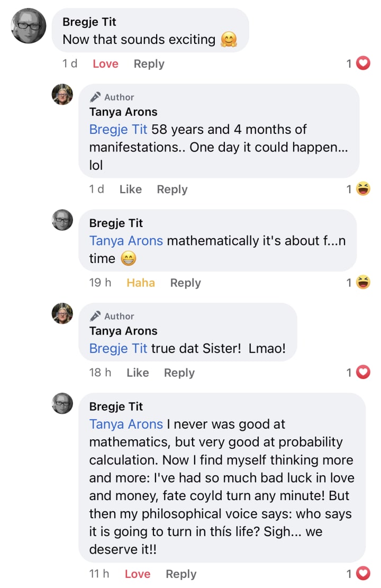Toggle Love on 'Now that sounds exciting' comment
The width and height of the screenshot is (381, 588).
coord(105,64)
